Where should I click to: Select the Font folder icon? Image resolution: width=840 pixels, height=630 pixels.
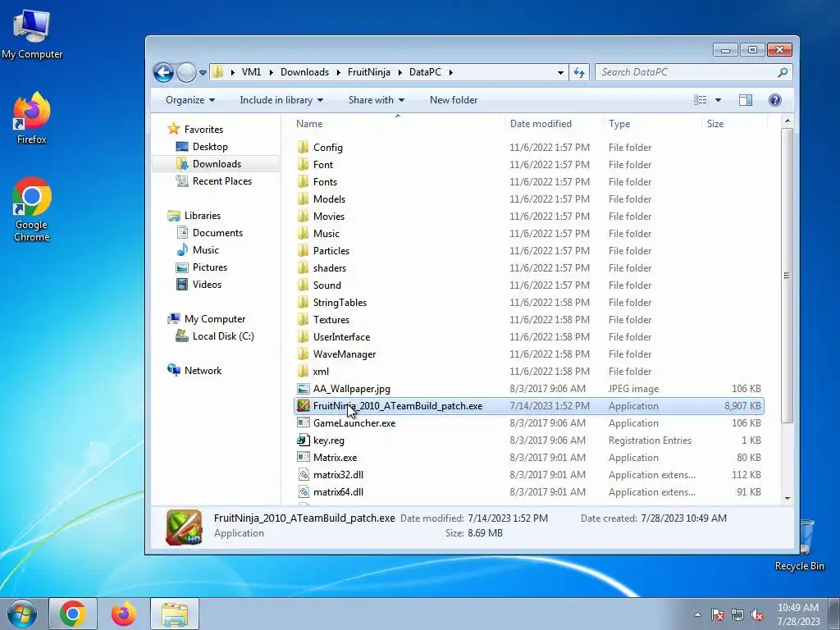(x=304, y=164)
